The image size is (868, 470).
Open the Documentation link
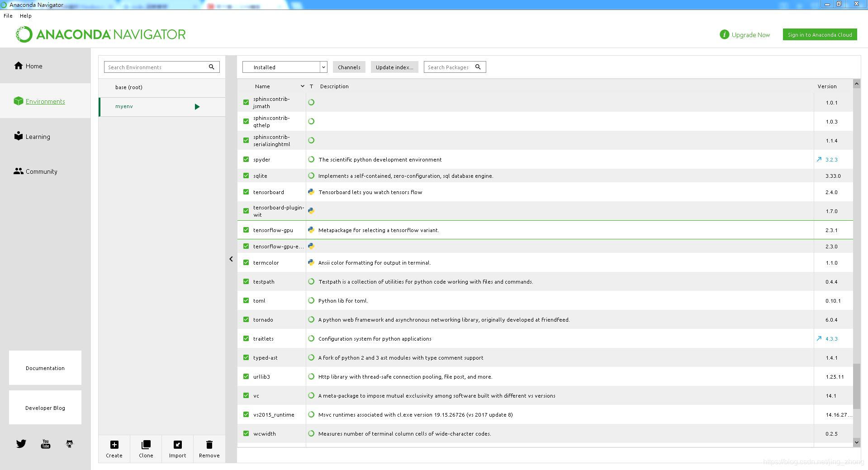(x=45, y=368)
